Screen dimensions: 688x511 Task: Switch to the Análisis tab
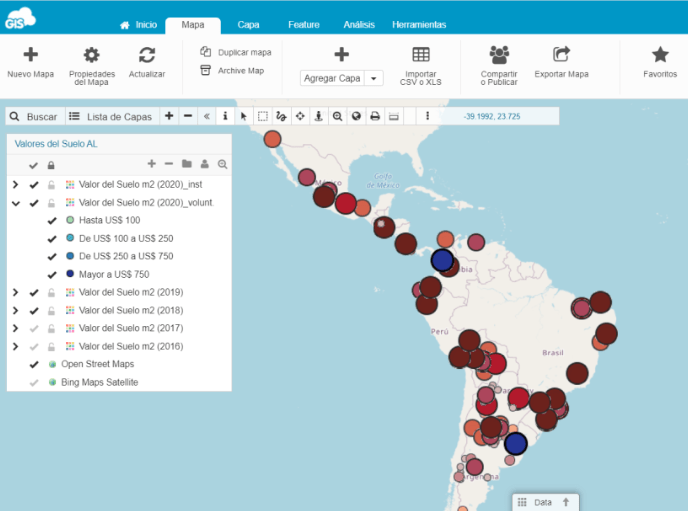pos(358,24)
